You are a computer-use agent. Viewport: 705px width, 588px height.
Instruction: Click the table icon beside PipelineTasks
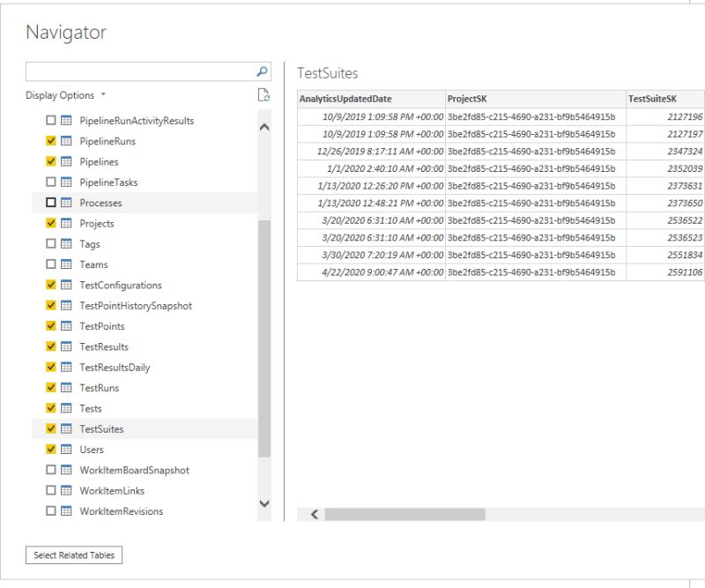pos(66,182)
